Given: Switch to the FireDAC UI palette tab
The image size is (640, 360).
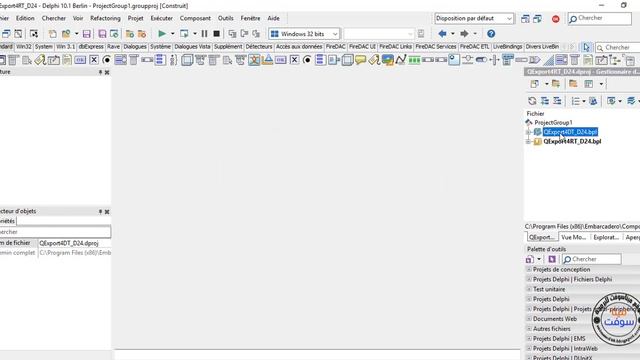Looking at the screenshot, I should tap(362, 47).
